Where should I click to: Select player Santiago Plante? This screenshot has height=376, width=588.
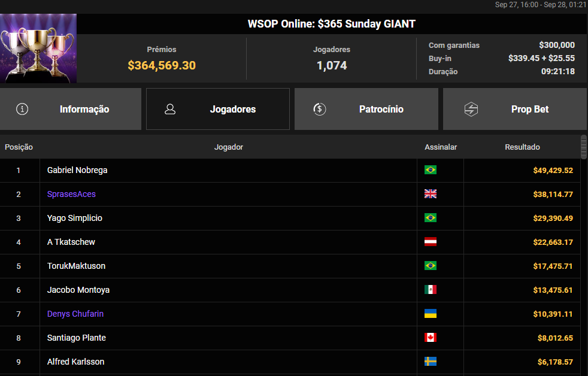[77, 338]
